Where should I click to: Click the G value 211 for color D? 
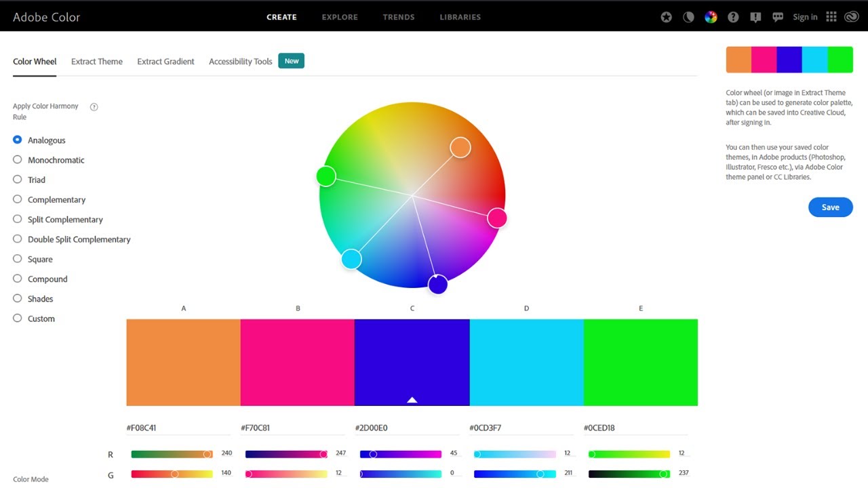[570, 472]
